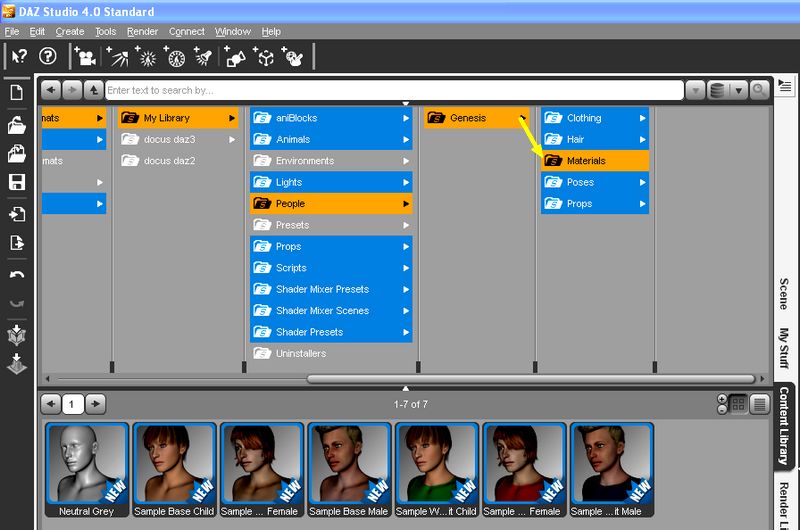Switch to the My Stuff side tab
Image resolution: width=800 pixels, height=530 pixels.
784,348
